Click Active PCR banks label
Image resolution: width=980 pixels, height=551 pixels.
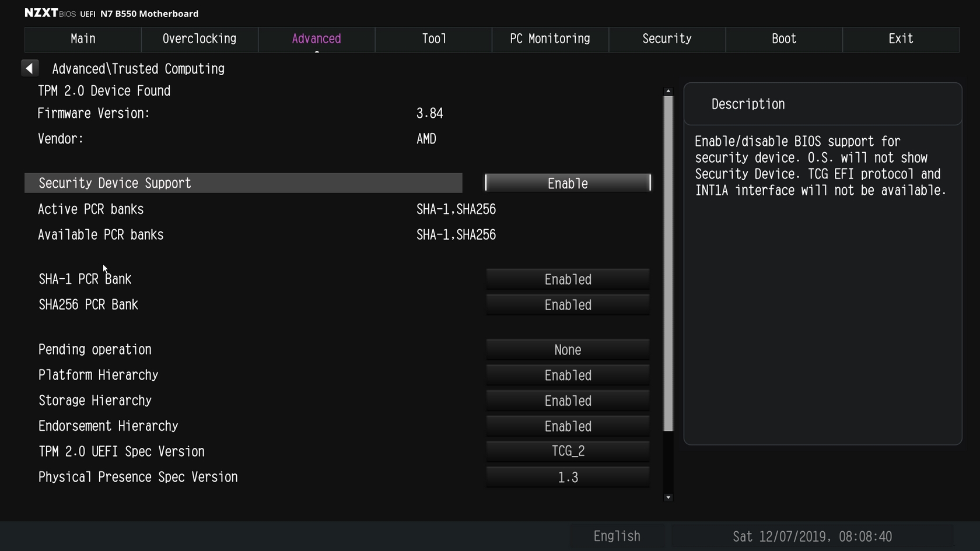click(90, 209)
